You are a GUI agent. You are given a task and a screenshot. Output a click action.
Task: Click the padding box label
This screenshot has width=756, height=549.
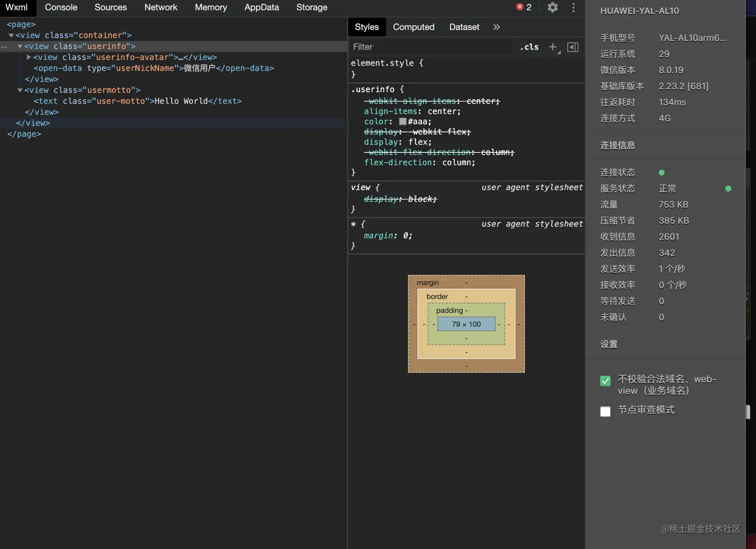tap(449, 310)
